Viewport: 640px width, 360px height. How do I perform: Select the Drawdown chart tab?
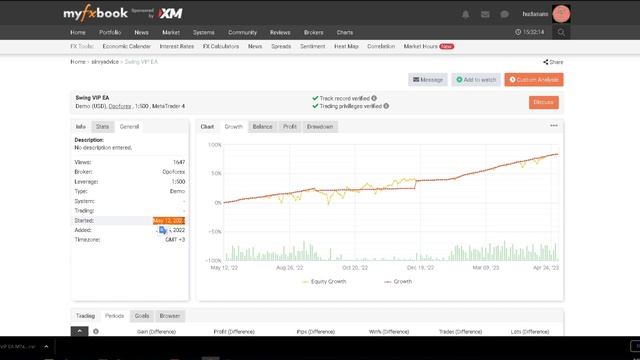pos(320,127)
